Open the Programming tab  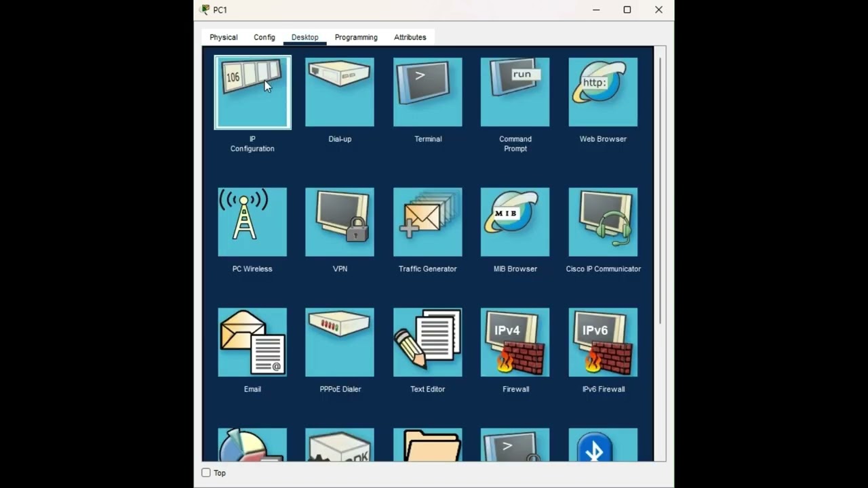[356, 37]
